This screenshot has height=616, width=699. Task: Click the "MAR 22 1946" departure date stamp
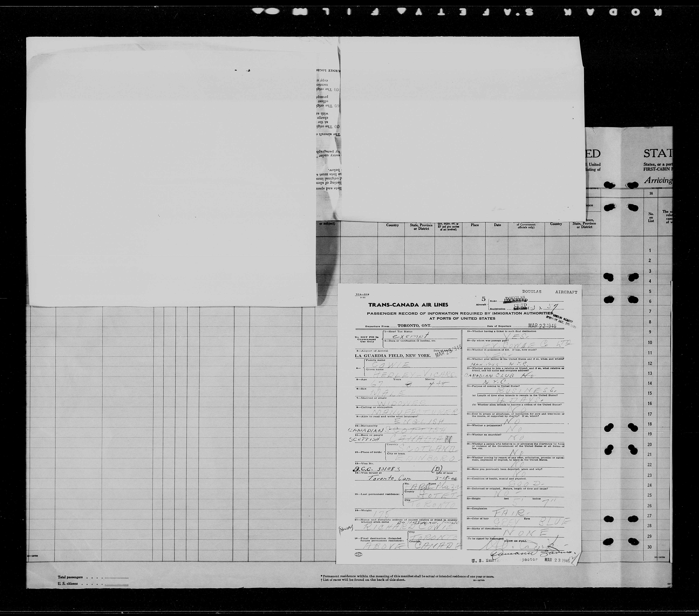tap(542, 326)
